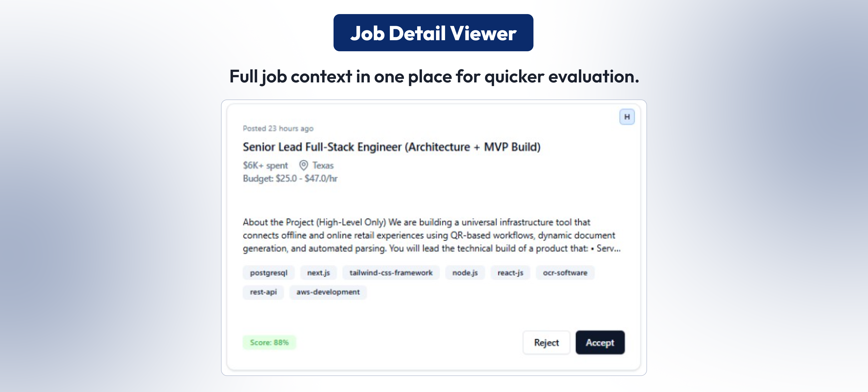The height and width of the screenshot is (392, 868).
Task: Select the postgresql skill tag
Action: tap(268, 273)
